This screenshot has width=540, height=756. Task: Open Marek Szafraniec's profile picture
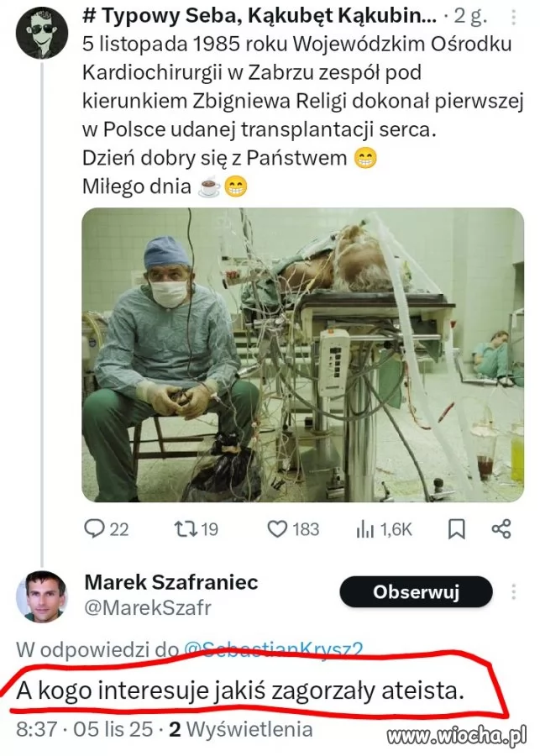coord(42,596)
